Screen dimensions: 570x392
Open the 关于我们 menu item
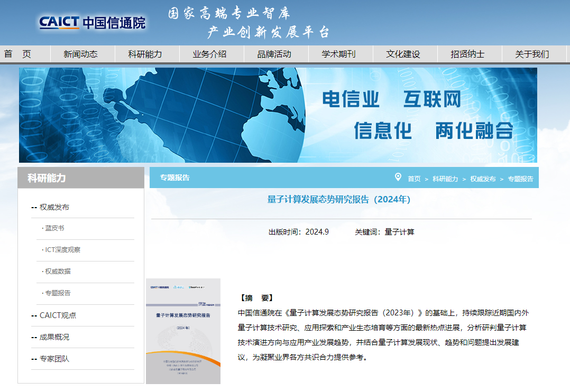point(532,54)
